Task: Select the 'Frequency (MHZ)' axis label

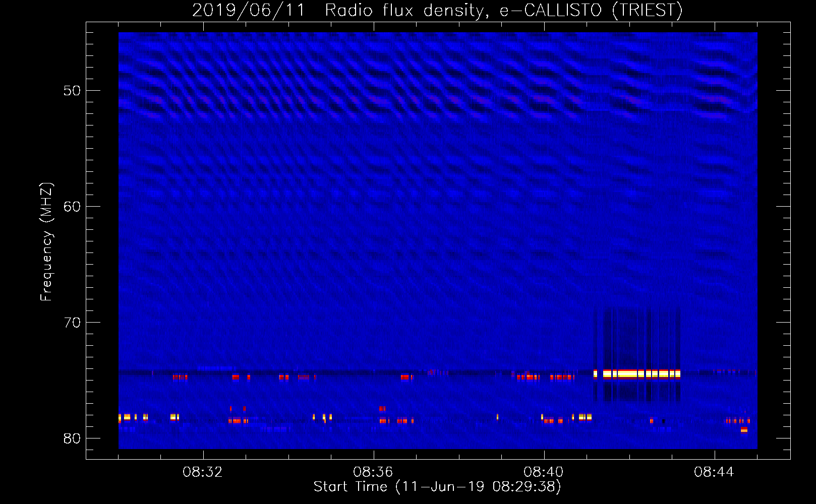Action: [46, 242]
